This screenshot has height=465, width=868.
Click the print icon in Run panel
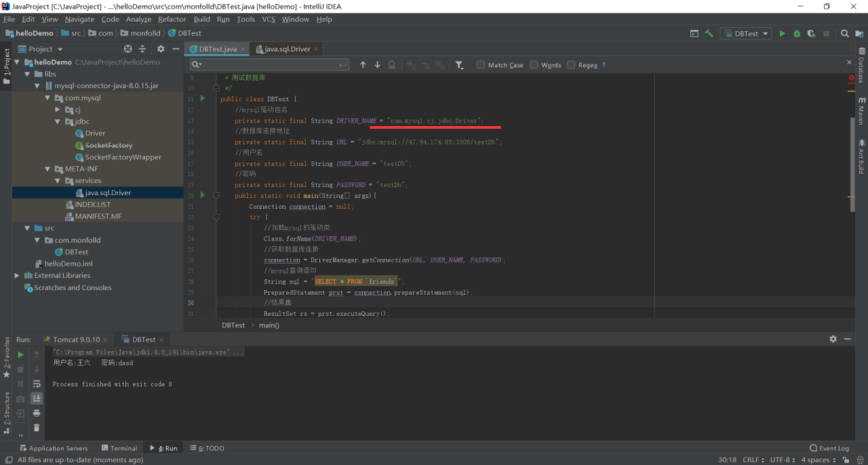click(x=37, y=413)
